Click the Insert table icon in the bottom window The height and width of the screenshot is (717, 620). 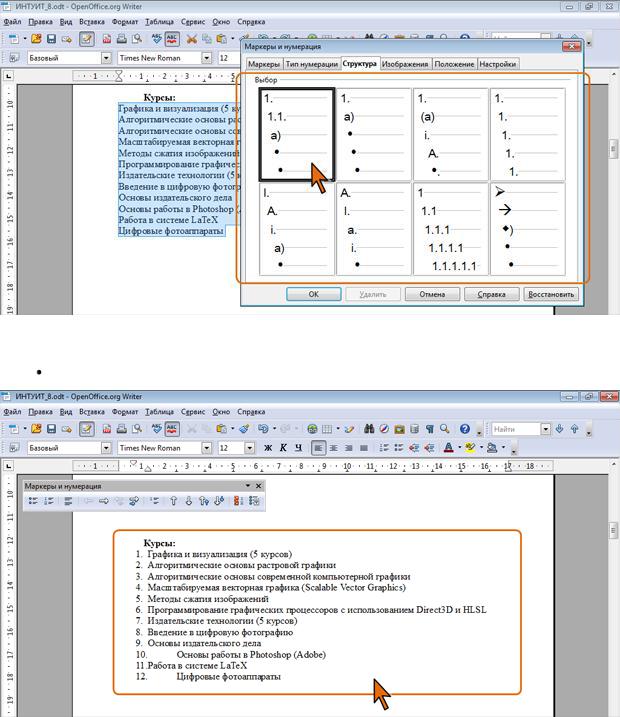click(327, 429)
